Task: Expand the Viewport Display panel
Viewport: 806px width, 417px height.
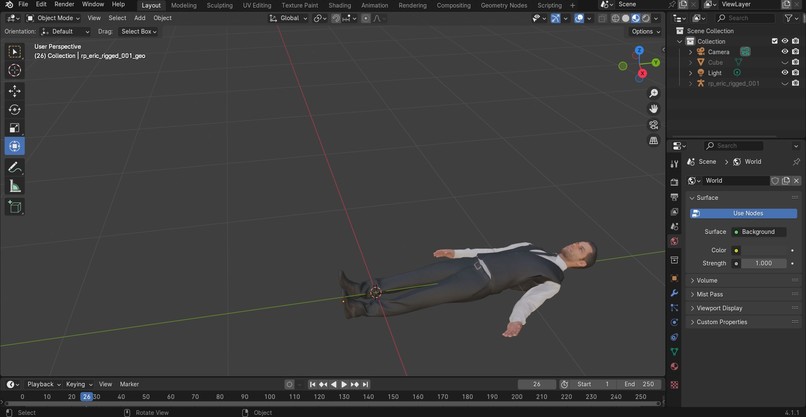Action: pyautogui.click(x=744, y=308)
